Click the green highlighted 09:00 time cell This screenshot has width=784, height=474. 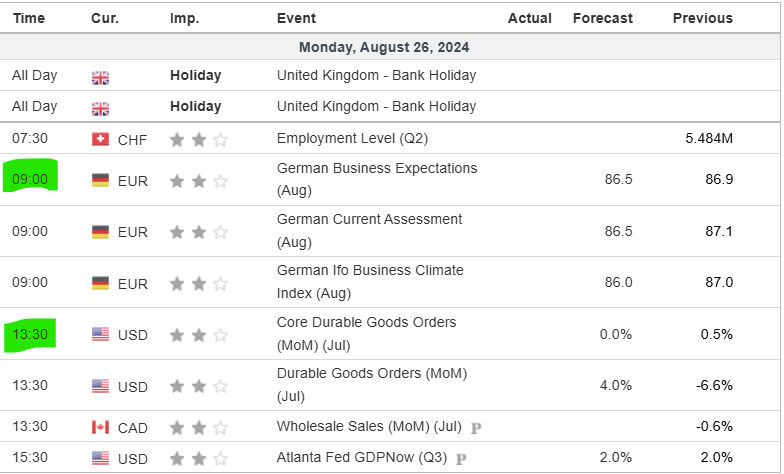click(31, 180)
